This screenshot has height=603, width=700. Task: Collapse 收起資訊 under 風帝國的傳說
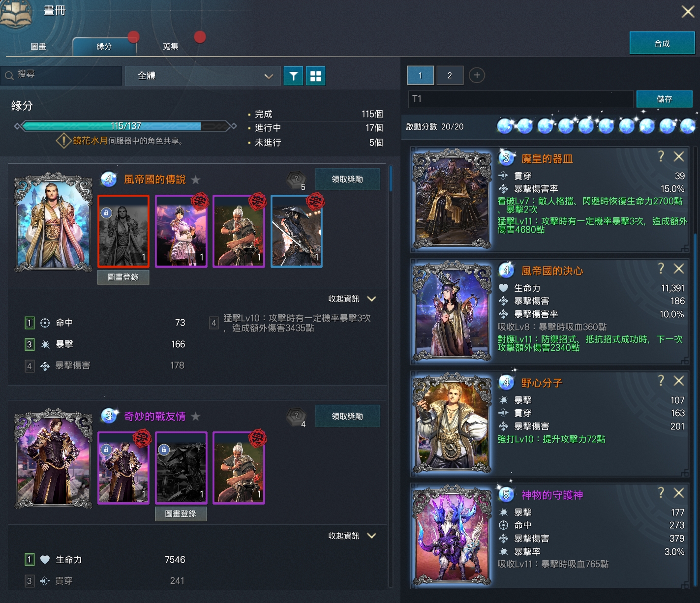click(352, 299)
